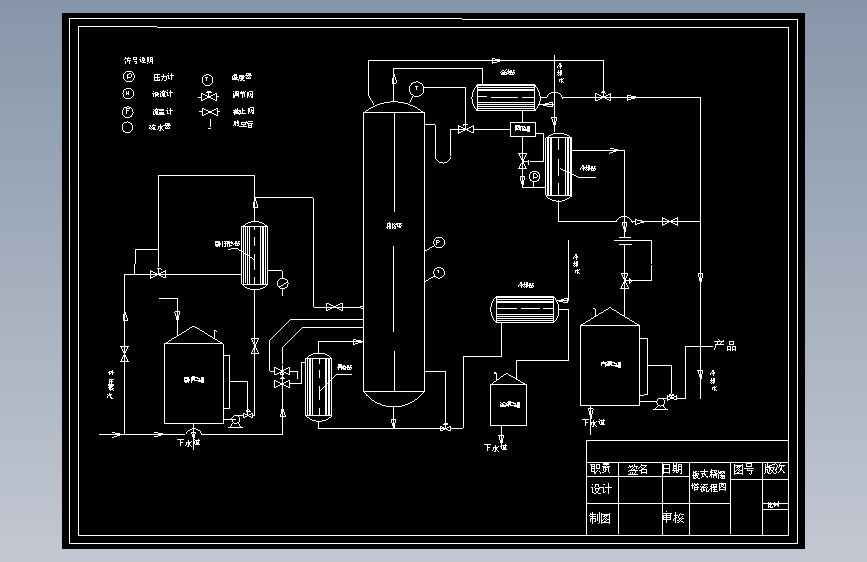Image resolution: width=867 pixels, height=562 pixels.
Task: Click the 产品 outlet label
Action: click(x=725, y=345)
